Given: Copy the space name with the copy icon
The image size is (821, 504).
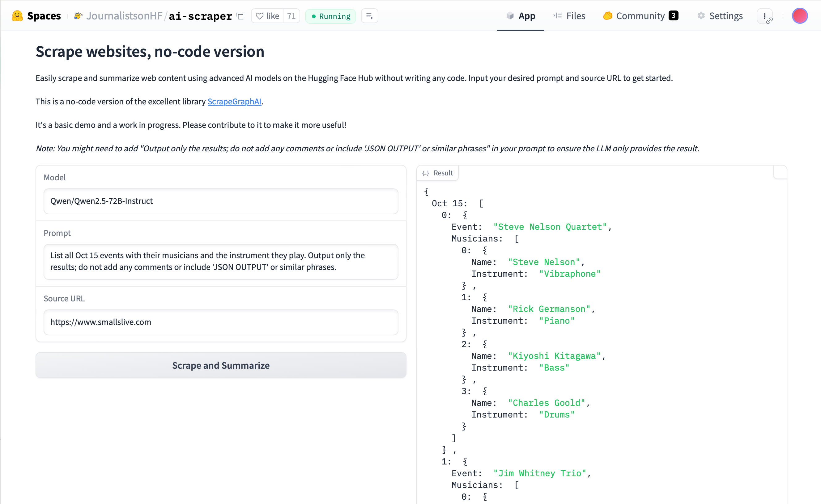Looking at the screenshot, I should (240, 16).
